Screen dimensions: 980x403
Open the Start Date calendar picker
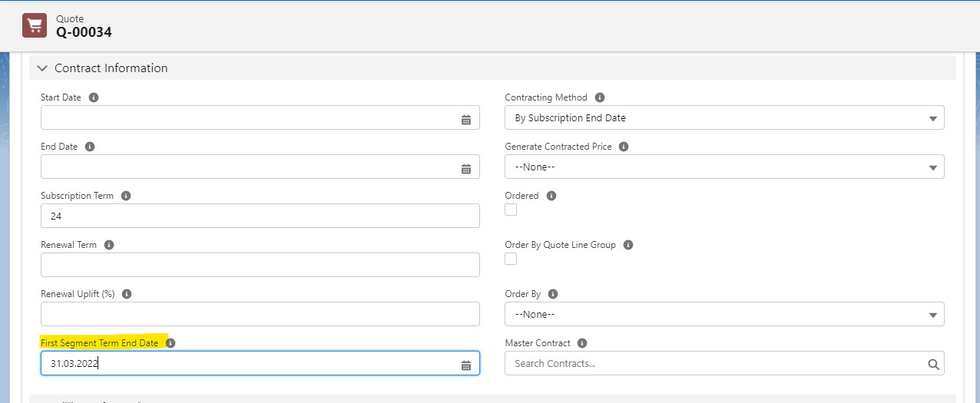(465, 119)
